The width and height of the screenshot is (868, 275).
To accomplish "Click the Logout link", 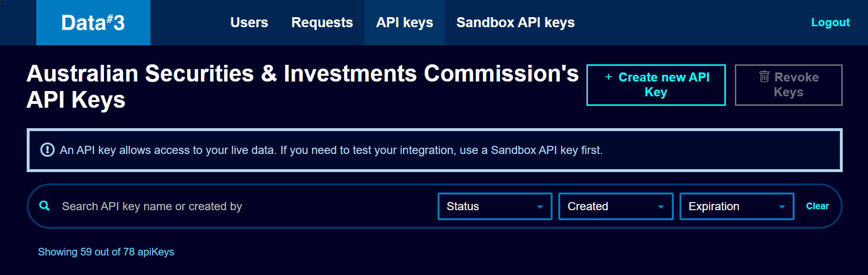I will [830, 22].
